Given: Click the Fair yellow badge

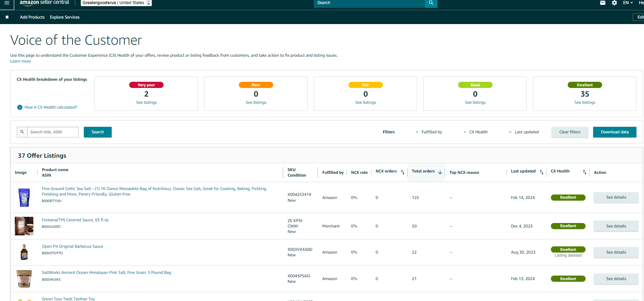Looking at the screenshot, I should tap(366, 85).
